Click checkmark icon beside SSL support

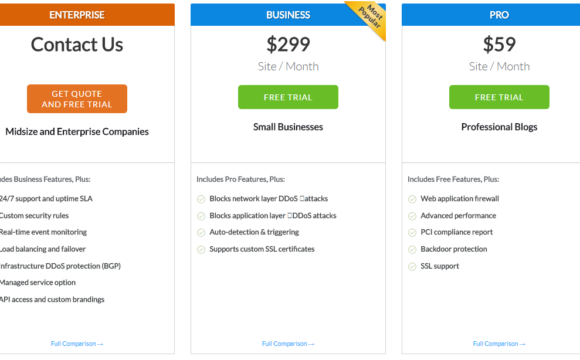pyautogui.click(x=412, y=266)
